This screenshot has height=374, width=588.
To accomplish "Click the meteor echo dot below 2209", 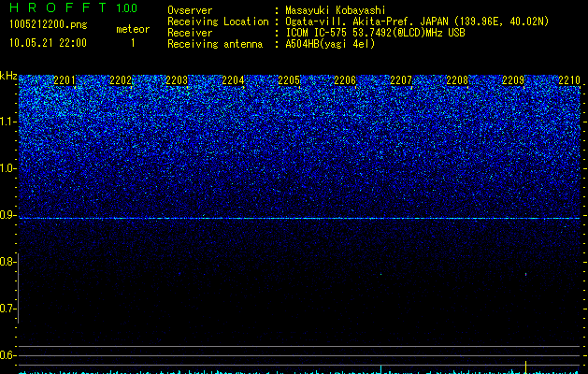I will coord(525,274).
